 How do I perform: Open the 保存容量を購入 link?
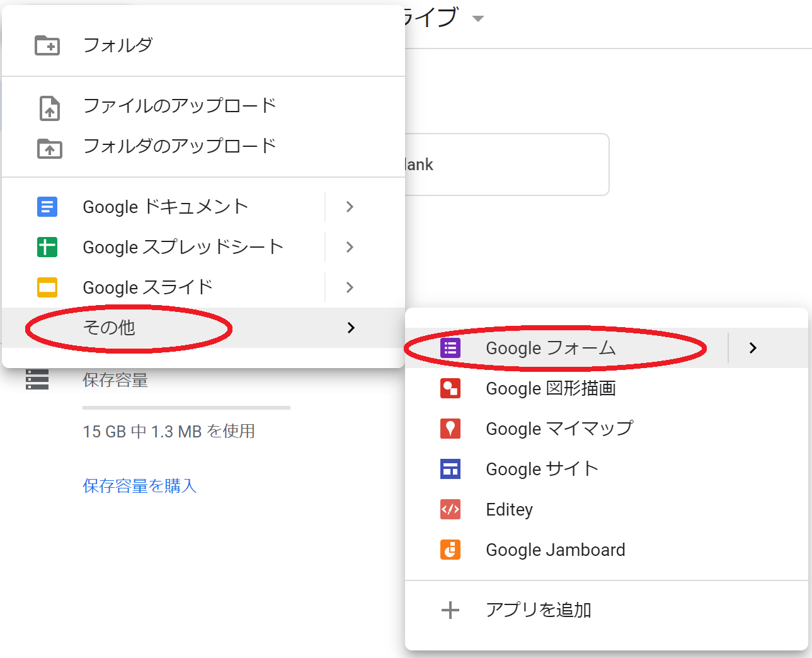click(x=140, y=486)
